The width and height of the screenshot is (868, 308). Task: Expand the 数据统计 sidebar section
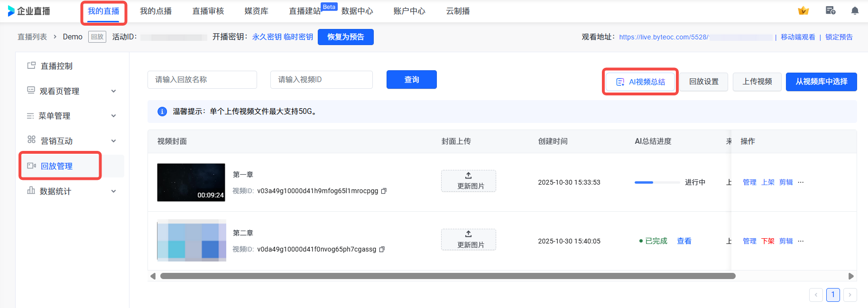(113, 191)
